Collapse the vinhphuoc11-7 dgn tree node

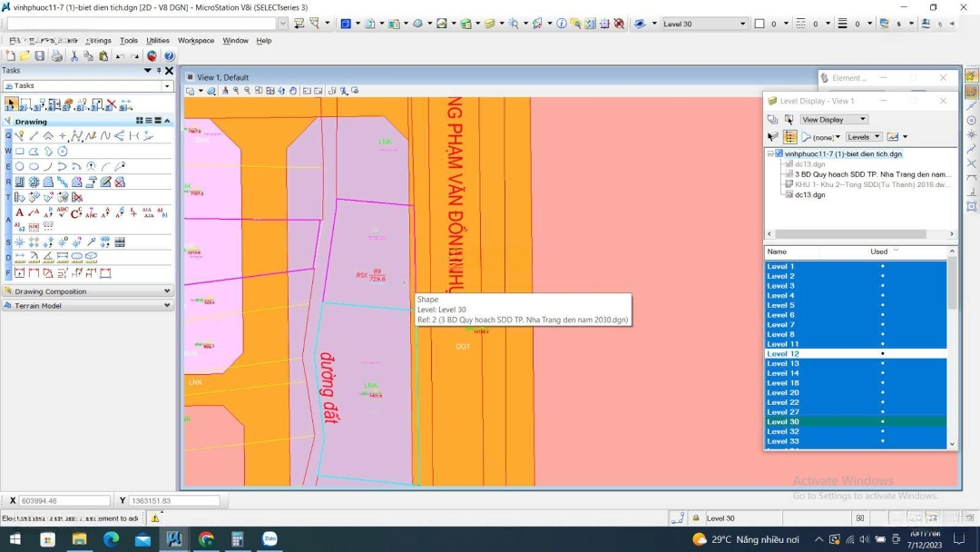pos(770,154)
